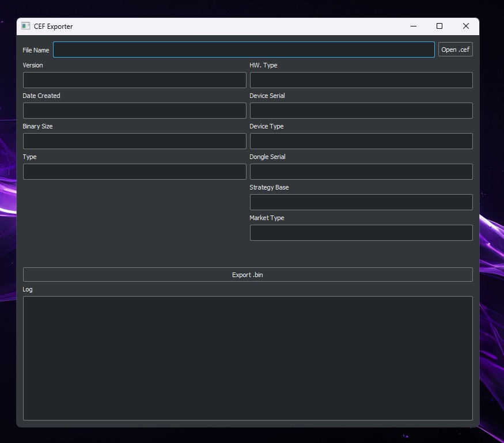Close the CEF Exporter window
The width and height of the screenshot is (504, 443).
point(466,26)
